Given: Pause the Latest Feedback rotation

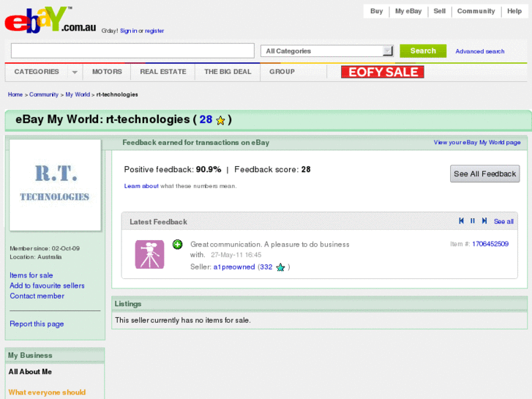Looking at the screenshot, I should [473, 220].
